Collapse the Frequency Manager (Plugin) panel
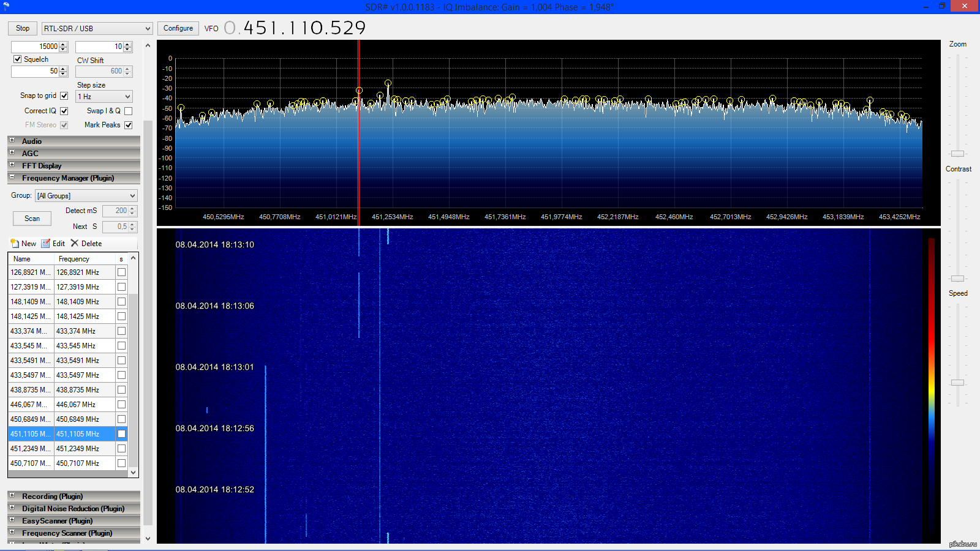The height and width of the screenshot is (551, 980). click(12, 178)
